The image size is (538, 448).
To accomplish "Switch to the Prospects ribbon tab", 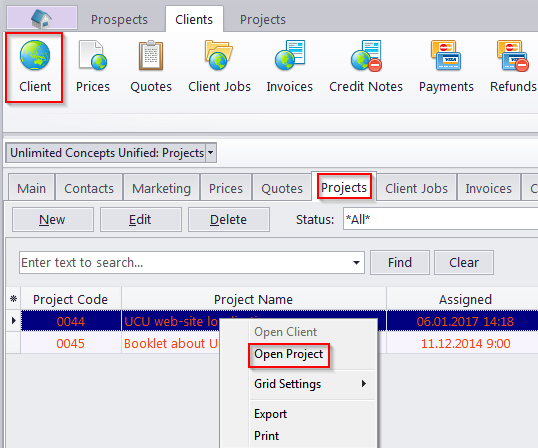I will [x=119, y=20].
